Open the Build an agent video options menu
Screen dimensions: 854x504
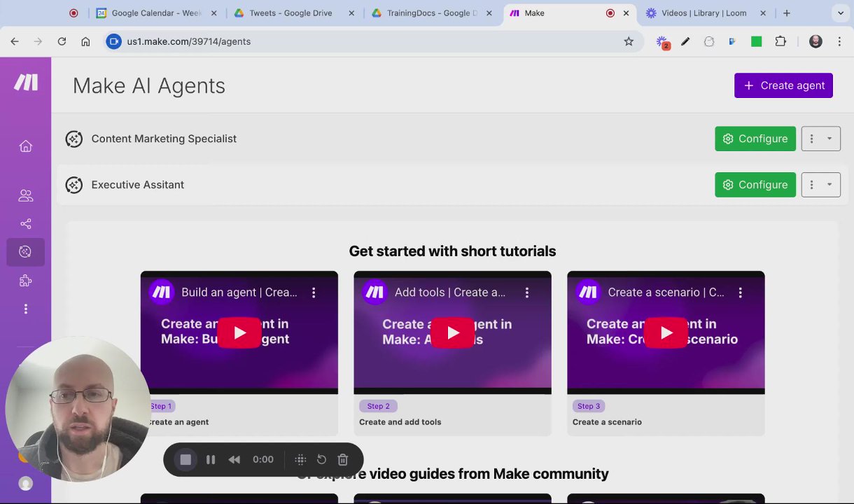click(x=314, y=293)
